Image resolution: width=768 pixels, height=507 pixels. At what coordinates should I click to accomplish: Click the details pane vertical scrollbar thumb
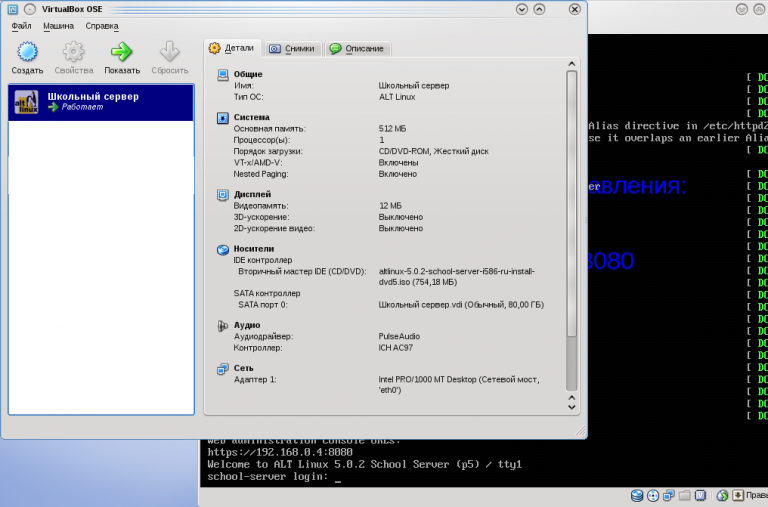coord(572,204)
